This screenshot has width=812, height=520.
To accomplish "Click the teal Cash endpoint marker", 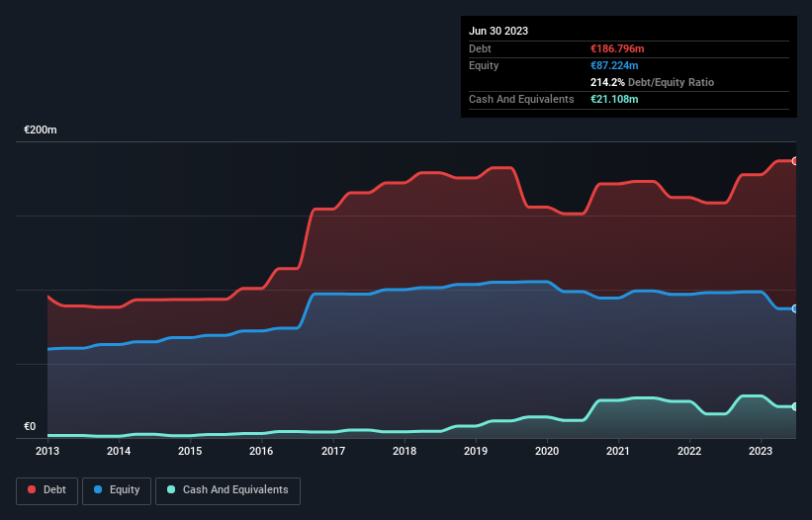I will (795, 406).
